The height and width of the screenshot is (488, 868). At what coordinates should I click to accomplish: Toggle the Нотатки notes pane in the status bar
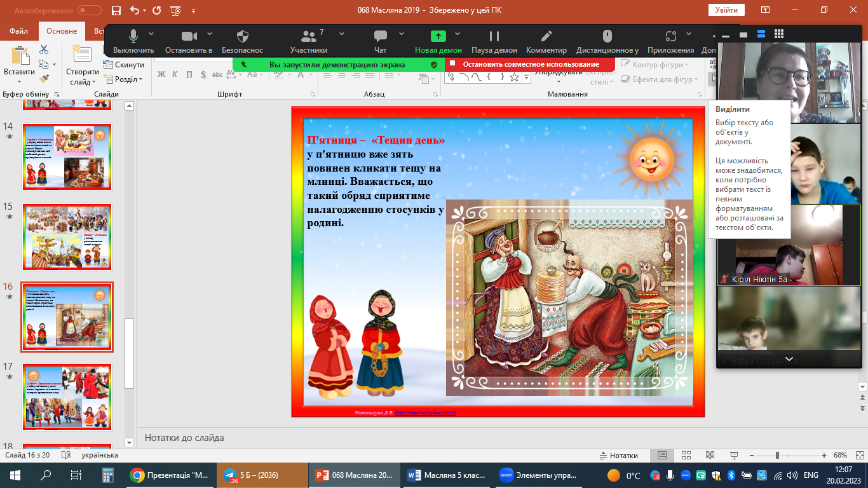tap(619, 456)
